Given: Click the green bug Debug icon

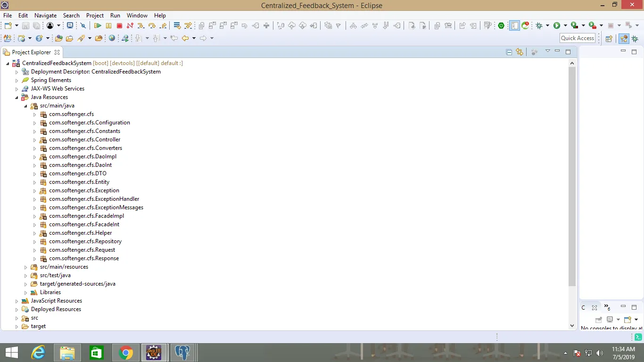Looking at the screenshot, I should [x=539, y=26].
